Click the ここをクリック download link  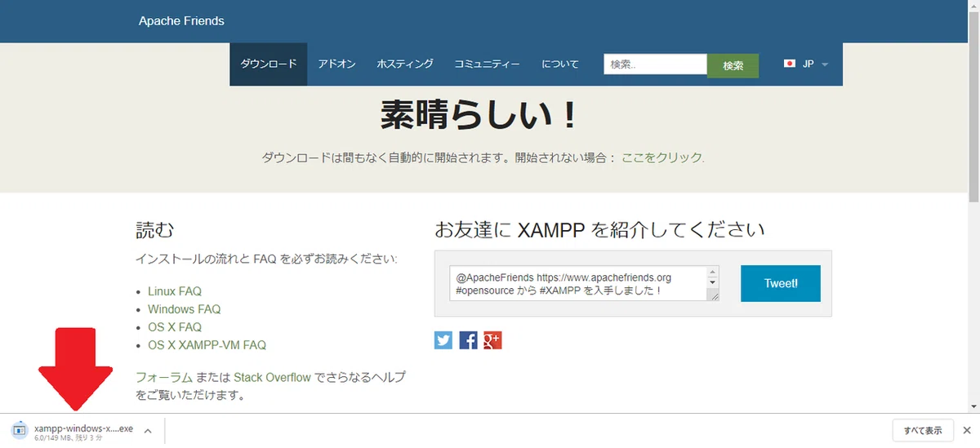click(x=663, y=157)
